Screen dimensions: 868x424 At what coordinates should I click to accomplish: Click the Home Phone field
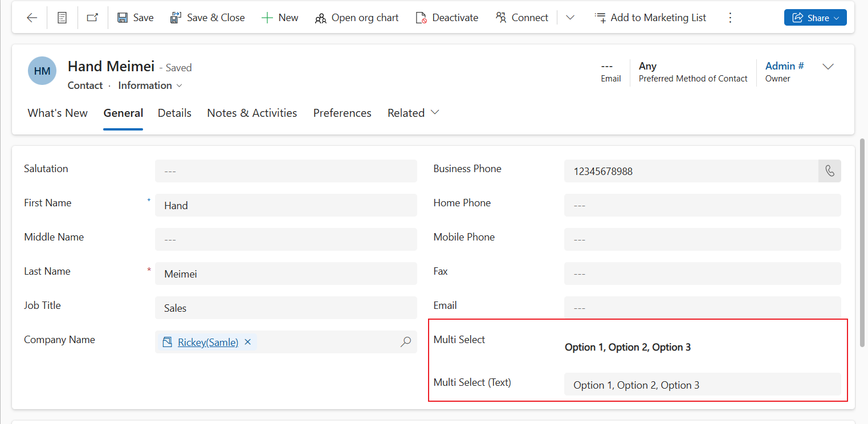(702, 205)
